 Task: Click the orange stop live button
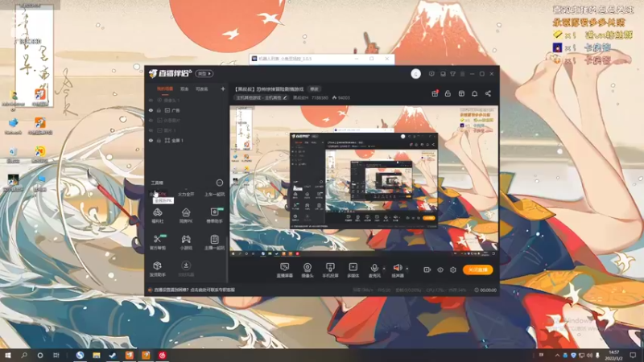(477, 269)
